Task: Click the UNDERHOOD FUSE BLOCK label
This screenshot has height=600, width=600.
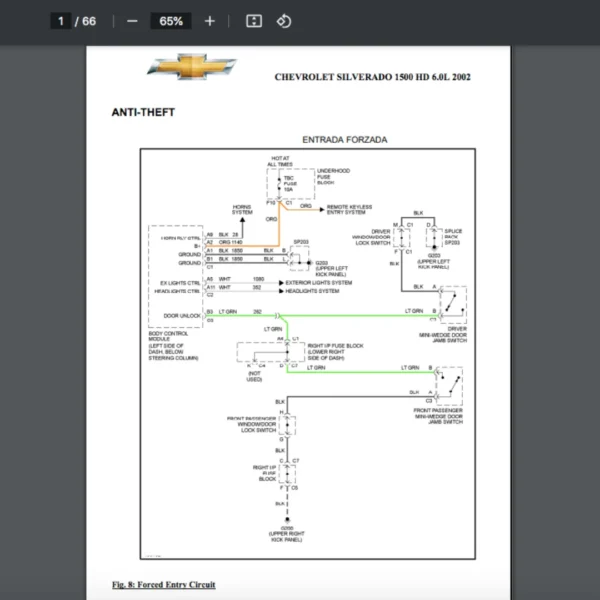Action: (333, 177)
